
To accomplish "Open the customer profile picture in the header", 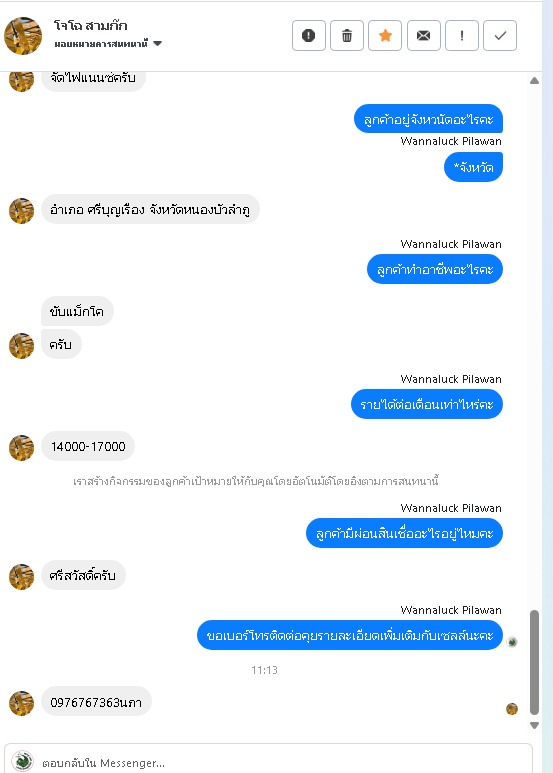I will [x=23, y=35].
